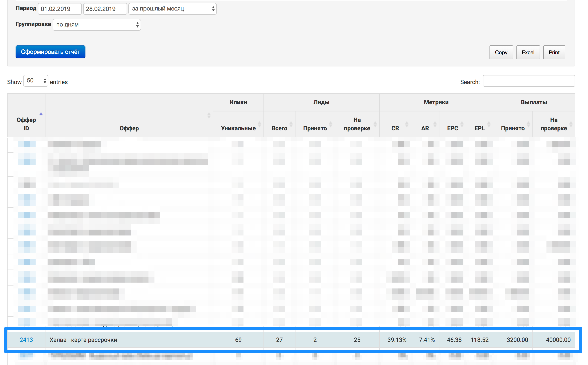Viewport: 588px width, 365px height.
Task: Open the period preset dropdown за прошлый месяц
Action: click(173, 9)
